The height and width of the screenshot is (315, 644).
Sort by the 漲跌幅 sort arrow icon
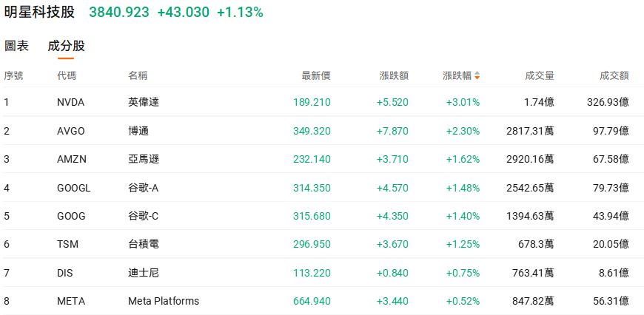[x=477, y=75]
